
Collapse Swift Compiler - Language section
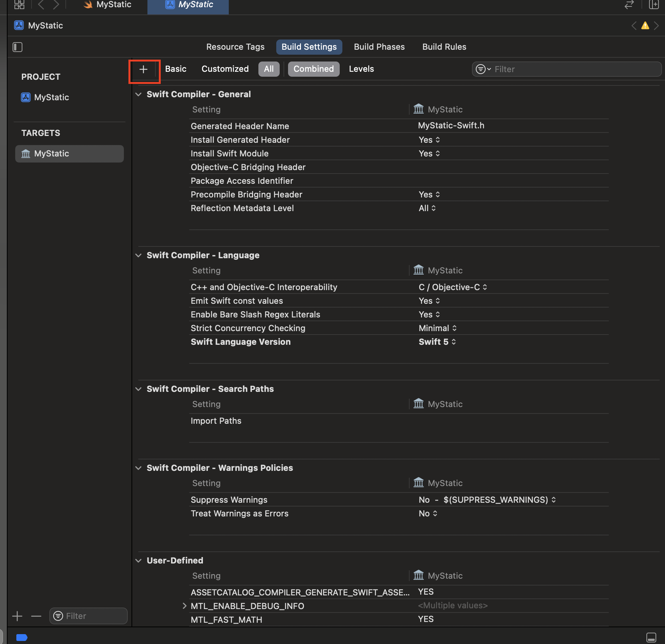coord(138,255)
